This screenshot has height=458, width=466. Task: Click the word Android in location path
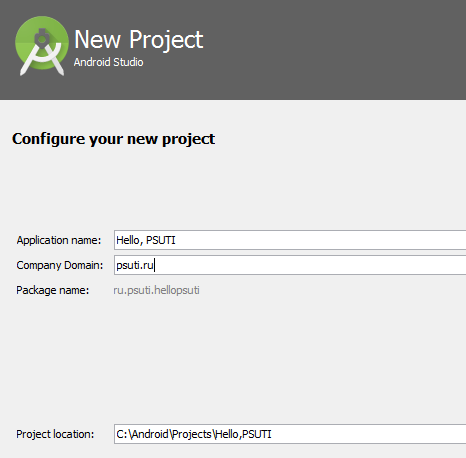coord(150,434)
